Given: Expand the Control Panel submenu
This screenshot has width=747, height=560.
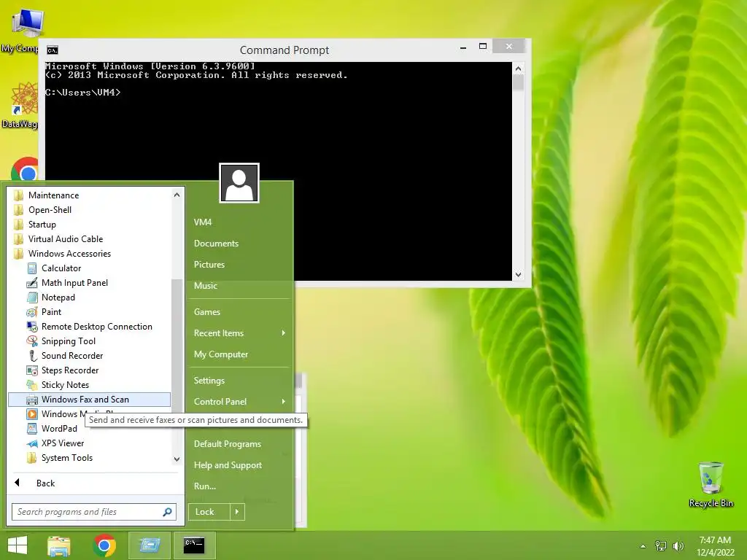Looking at the screenshot, I should [239, 402].
